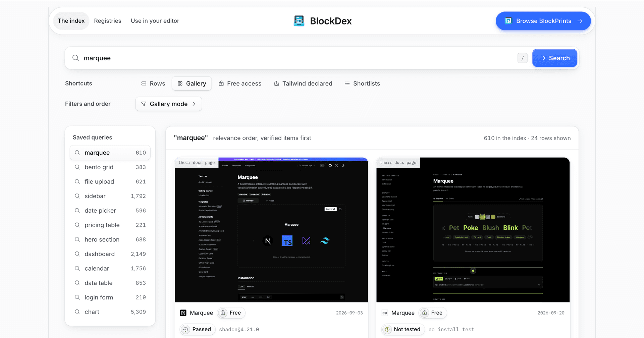Expand the Gallery mode filters
644x338 pixels.
(x=169, y=104)
